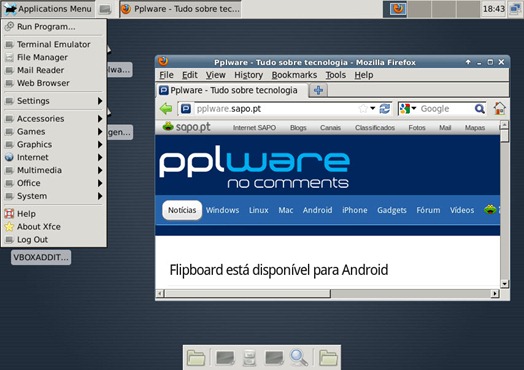Image resolution: width=524 pixels, height=370 pixels.
Task: Switch to the second workspace in pager
Action: [419, 9]
